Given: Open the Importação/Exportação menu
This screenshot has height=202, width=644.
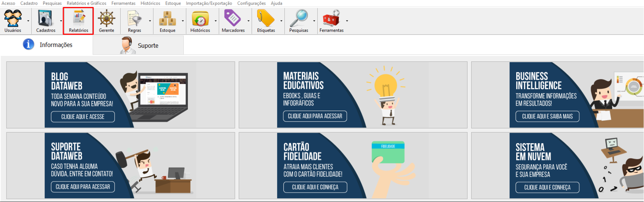Looking at the screenshot, I should point(209,3).
